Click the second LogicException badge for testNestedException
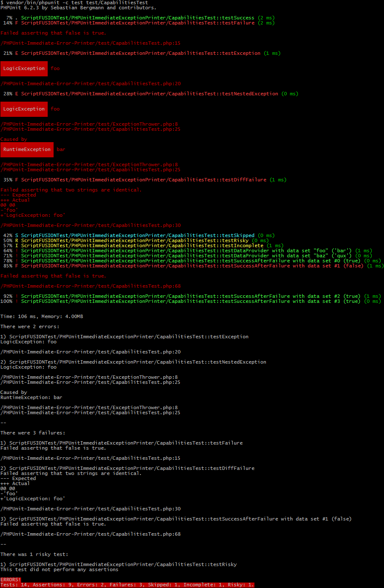 click(x=24, y=109)
